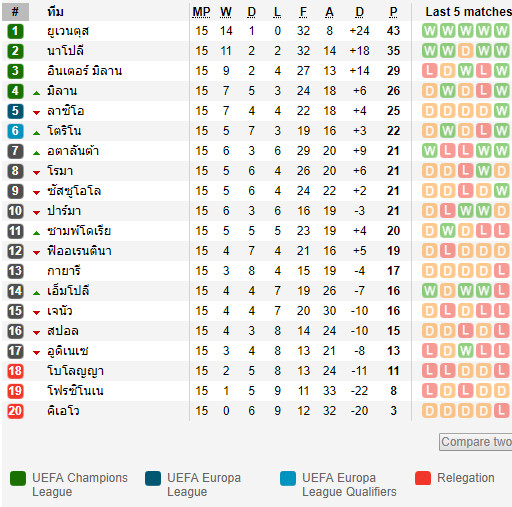The height and width of the screenshot is (507, 512).
Task: Click the light blue rank 6 badge
Action: [x=15, y=131]
